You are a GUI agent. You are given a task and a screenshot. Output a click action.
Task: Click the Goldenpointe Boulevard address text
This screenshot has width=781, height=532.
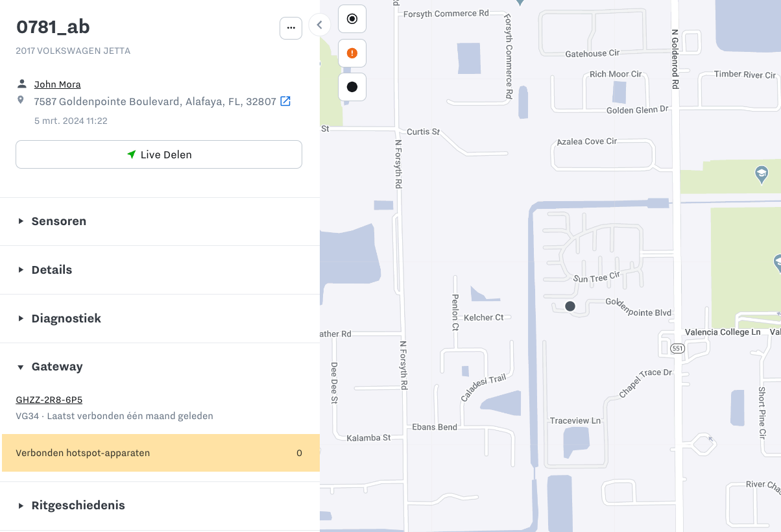(x=155, y=101)
